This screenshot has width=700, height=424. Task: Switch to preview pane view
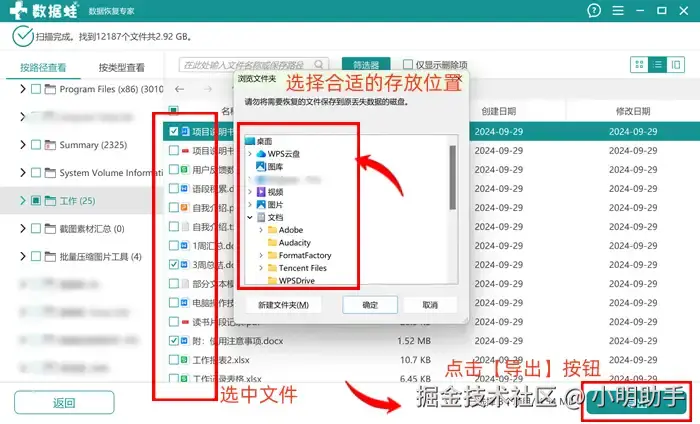click(x=676, y=65)
